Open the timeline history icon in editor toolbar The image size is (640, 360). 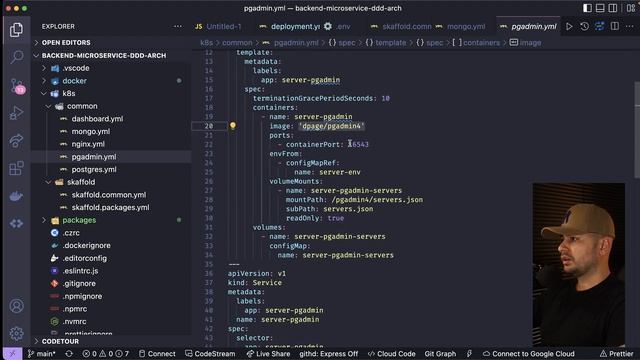[584, 27]
